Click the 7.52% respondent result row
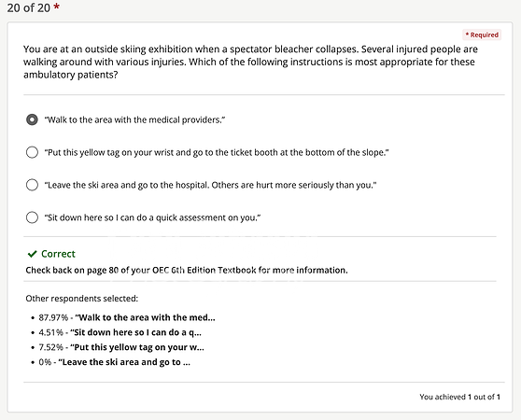 pyautogui.click(x=118, y=347)
